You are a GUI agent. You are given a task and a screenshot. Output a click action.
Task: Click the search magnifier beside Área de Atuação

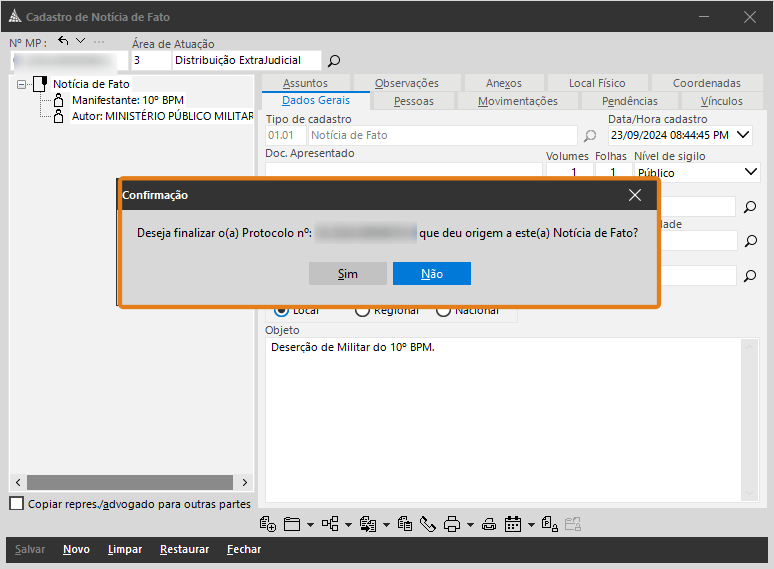(x=334, y=61)
